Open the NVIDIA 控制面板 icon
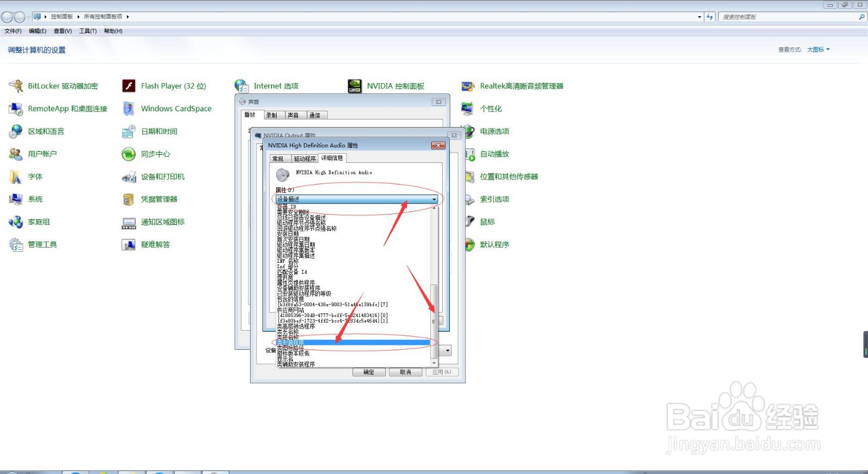Image resolution: width=868 pixels, height=474 pixels. coord(355,86)
